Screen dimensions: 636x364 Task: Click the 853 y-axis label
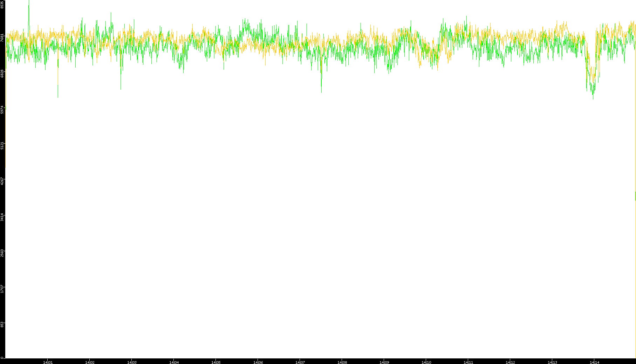2,324
